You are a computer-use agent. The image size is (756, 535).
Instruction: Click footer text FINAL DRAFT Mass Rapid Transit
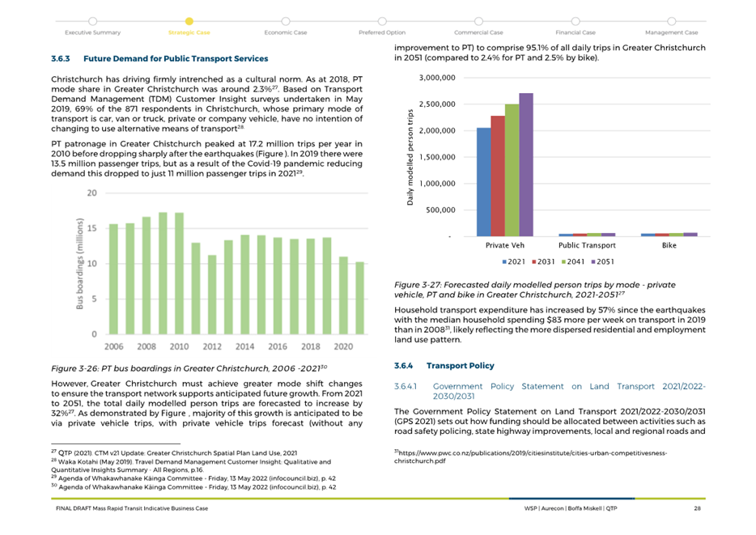[x=132, y=508]
